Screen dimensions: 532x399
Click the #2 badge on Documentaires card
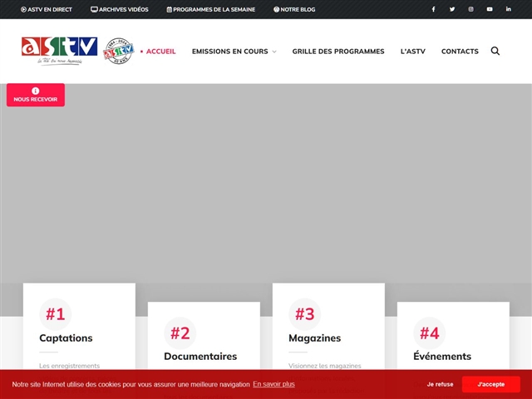[x=180, y=332]
